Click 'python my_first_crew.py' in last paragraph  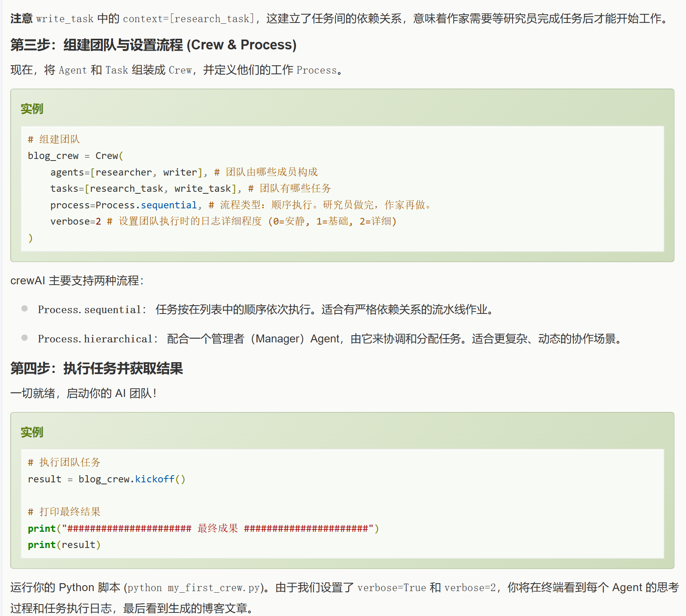193,588
